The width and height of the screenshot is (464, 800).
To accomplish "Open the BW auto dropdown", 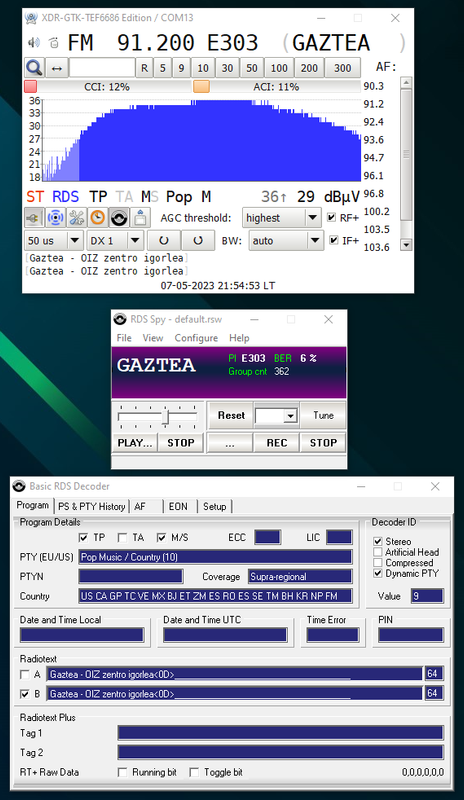I will click(x=286, y=240).
